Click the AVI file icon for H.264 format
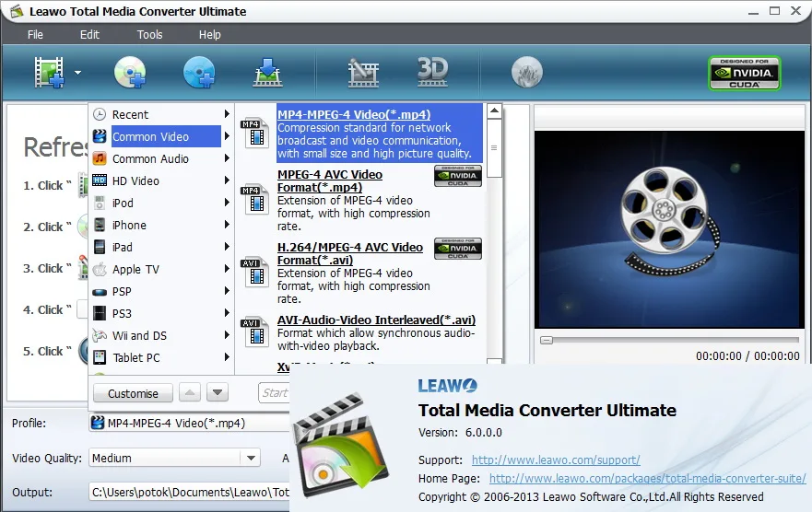Screen dimensions: 812x512 (x=254, y=273)
